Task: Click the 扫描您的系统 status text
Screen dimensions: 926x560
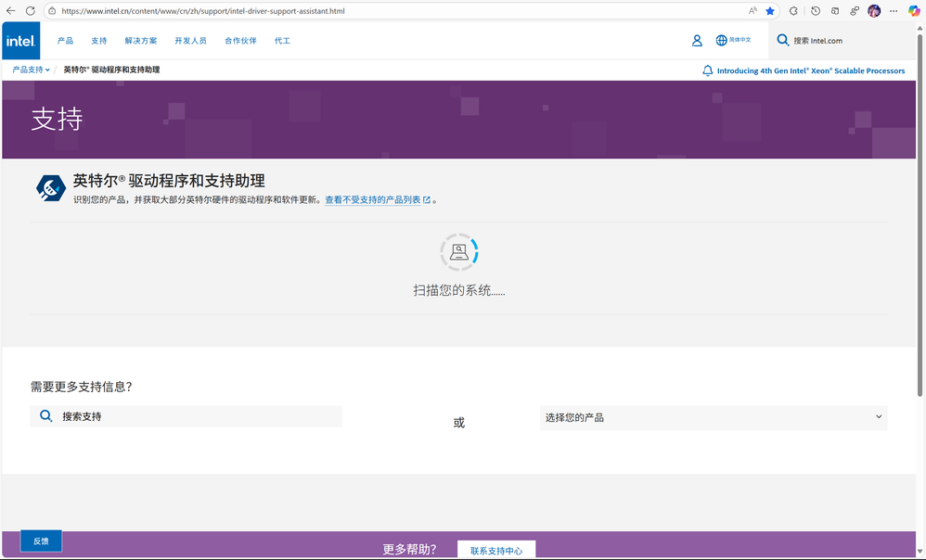Action: pos(459,290)
